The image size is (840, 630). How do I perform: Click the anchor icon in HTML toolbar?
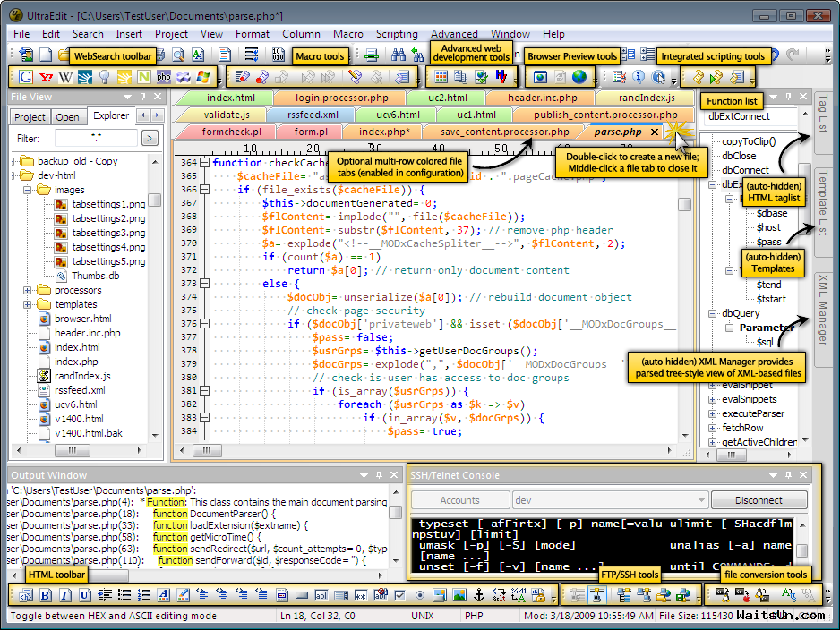click(478, 595)
